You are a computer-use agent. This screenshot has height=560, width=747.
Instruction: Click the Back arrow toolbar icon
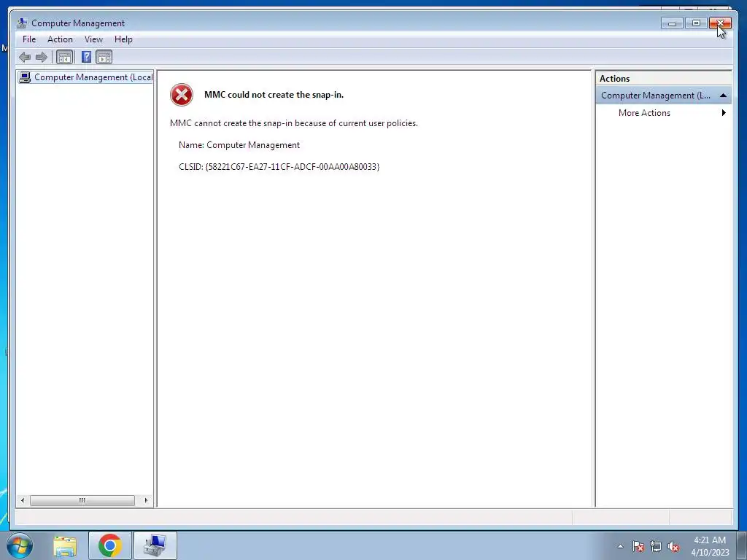point(25,58)
